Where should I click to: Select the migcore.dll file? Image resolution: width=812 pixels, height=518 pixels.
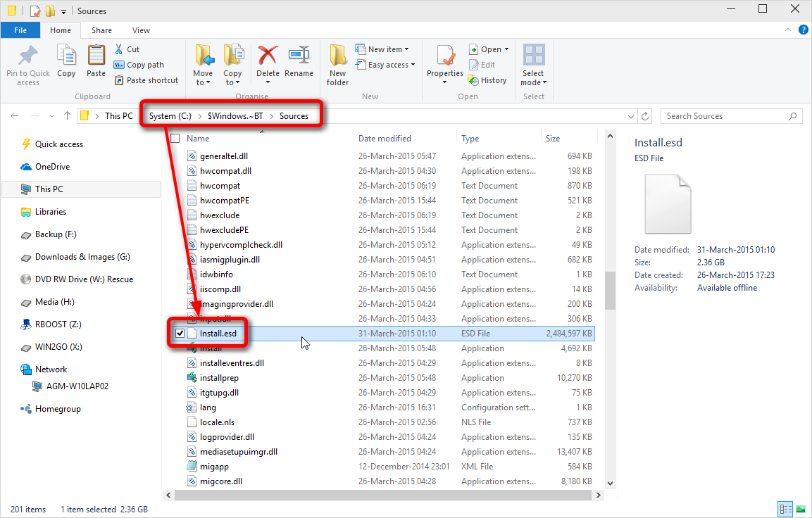(x=221, y=481)
